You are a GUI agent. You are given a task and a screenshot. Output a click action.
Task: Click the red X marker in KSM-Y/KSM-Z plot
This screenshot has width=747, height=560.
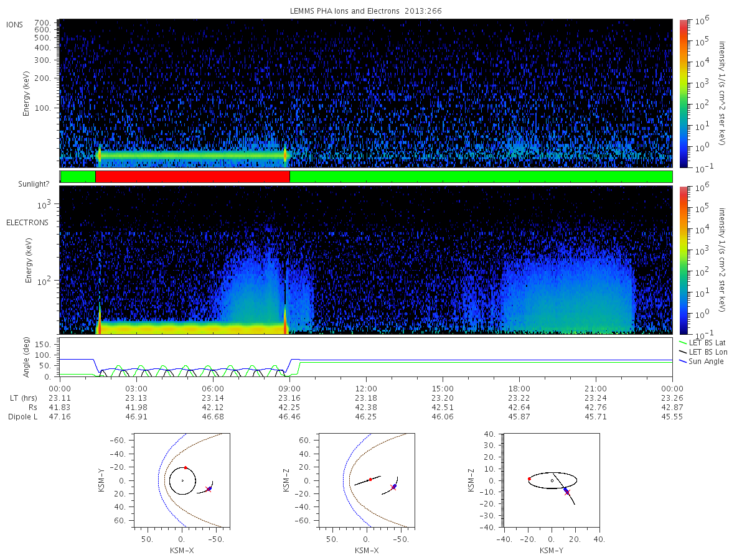[x=566, y=492]
